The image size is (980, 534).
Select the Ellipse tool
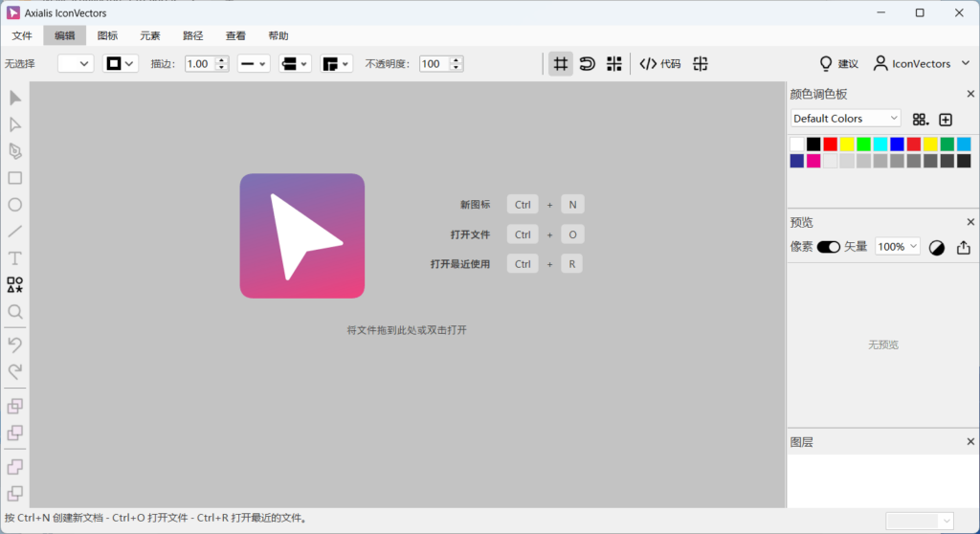15,205
